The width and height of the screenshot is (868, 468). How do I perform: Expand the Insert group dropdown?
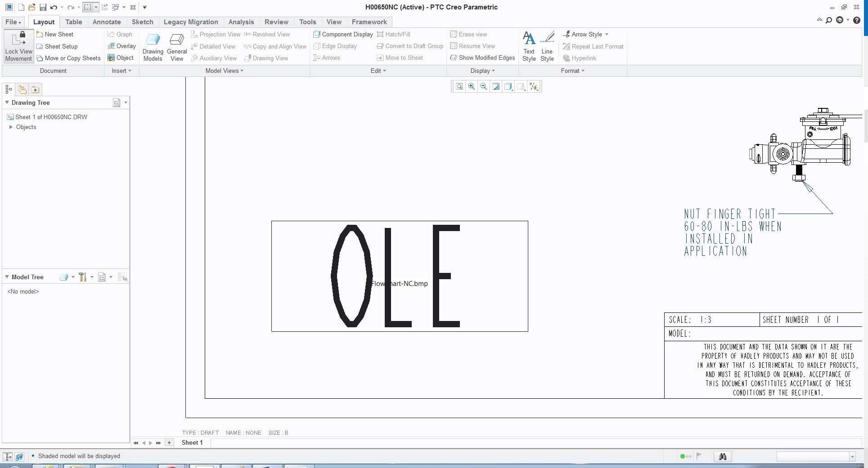[x=121, y=71]
